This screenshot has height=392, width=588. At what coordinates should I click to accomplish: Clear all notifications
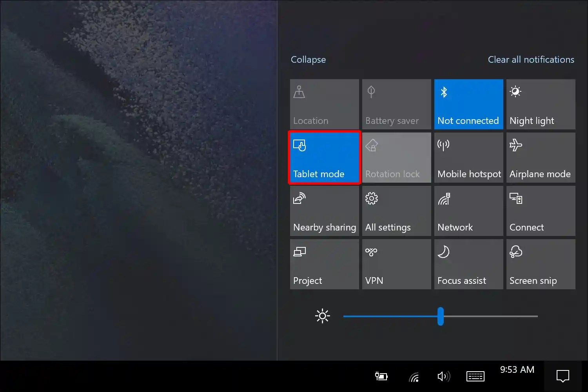531,59
